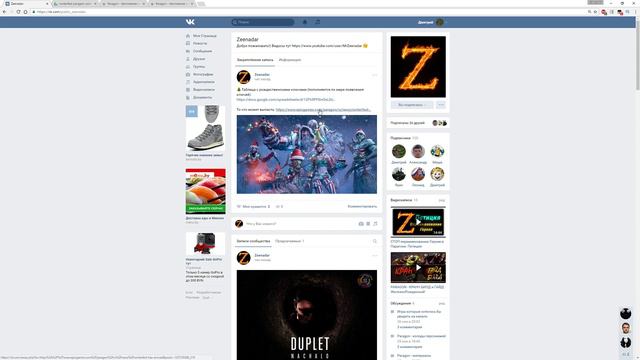The image size is (640, 360).
Task: Focus the VK header search field
Action: point(263,22)
